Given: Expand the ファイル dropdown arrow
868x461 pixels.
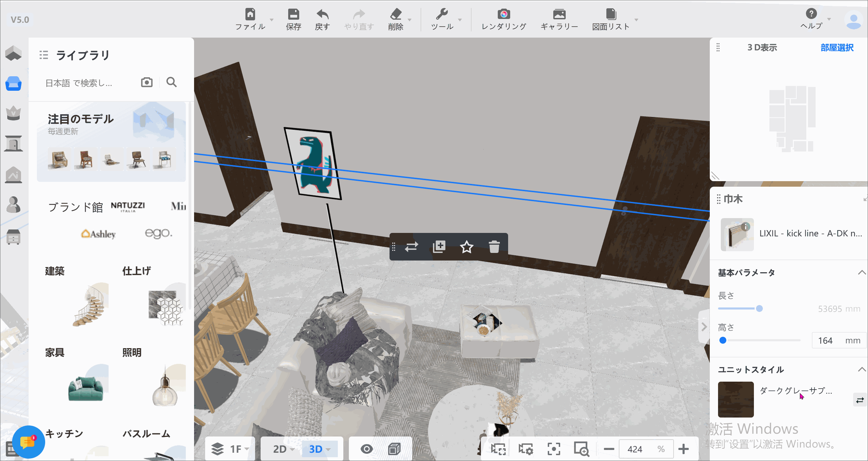Looking at the screenshot, I should (x=272, y=20).
